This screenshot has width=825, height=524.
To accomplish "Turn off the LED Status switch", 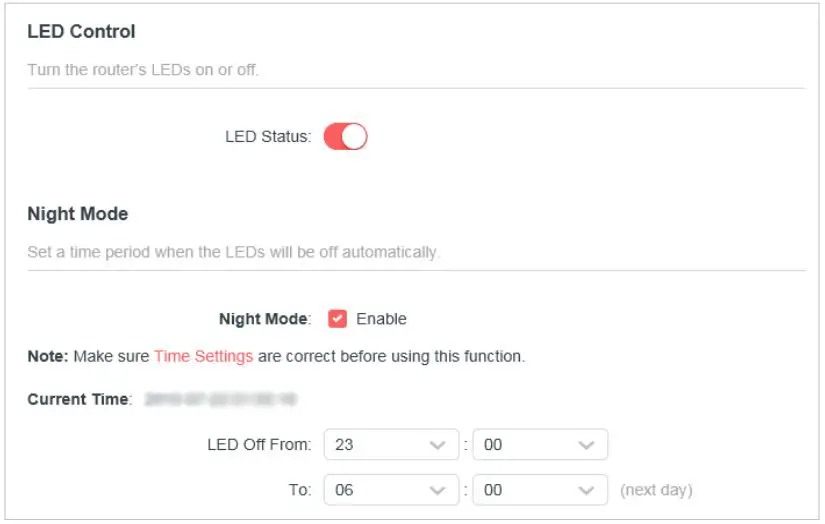I will 346,136.
